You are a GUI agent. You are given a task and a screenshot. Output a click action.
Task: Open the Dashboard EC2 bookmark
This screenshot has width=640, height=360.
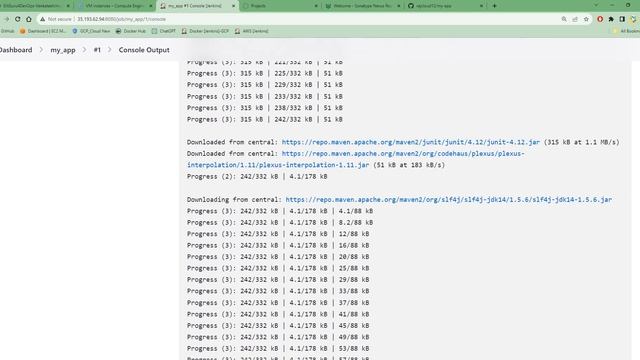[x=43, y=31]
